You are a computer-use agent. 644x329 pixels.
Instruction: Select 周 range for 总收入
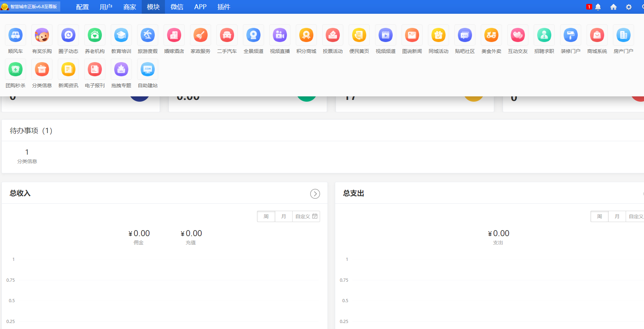click(266, 216)
